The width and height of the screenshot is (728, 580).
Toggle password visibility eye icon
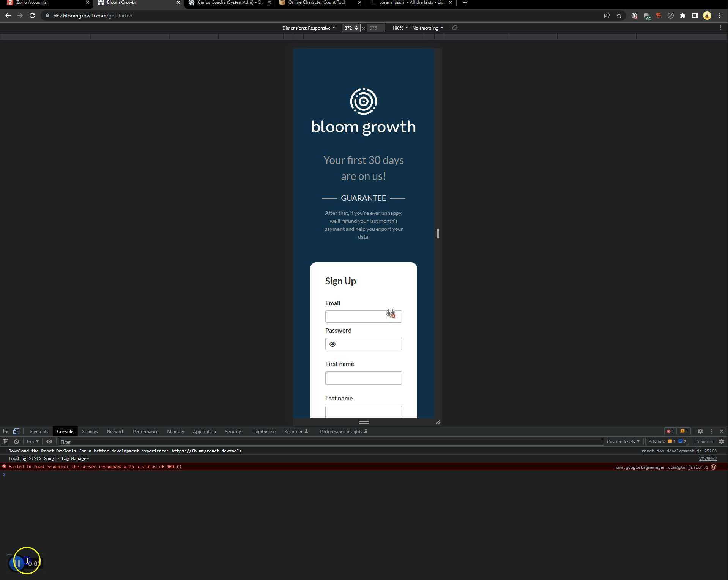[332, 344]
